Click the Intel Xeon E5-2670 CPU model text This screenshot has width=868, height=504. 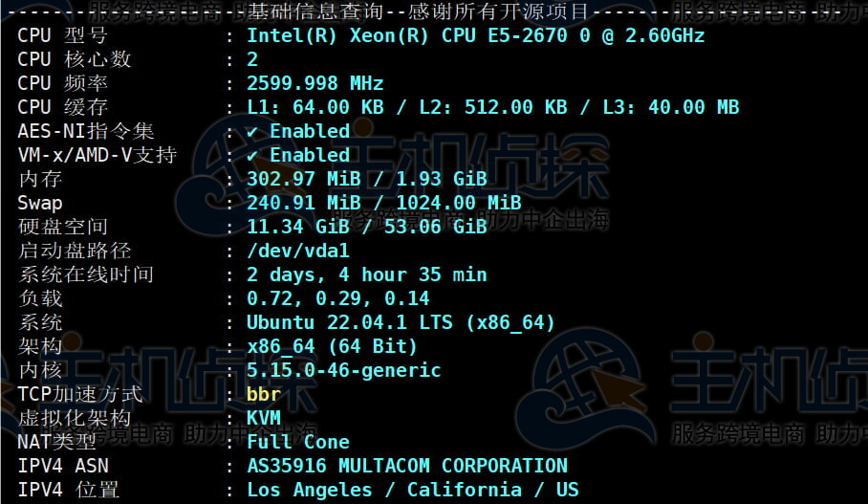point(475,35)
